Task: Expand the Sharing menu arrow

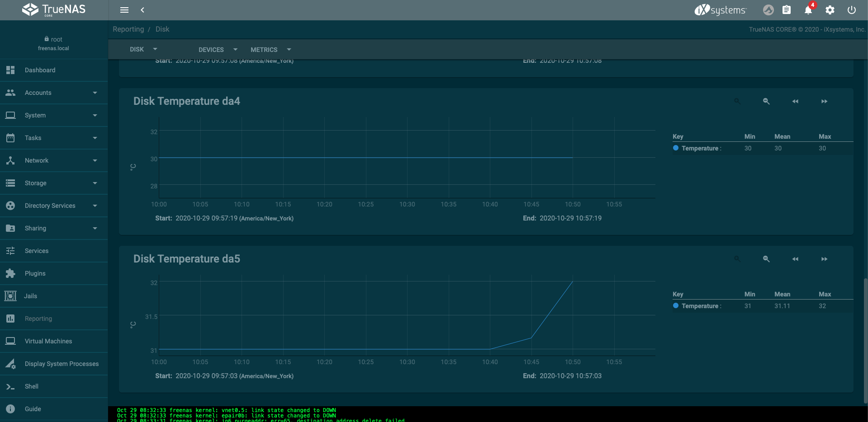Action: click(x=95, y=228)
